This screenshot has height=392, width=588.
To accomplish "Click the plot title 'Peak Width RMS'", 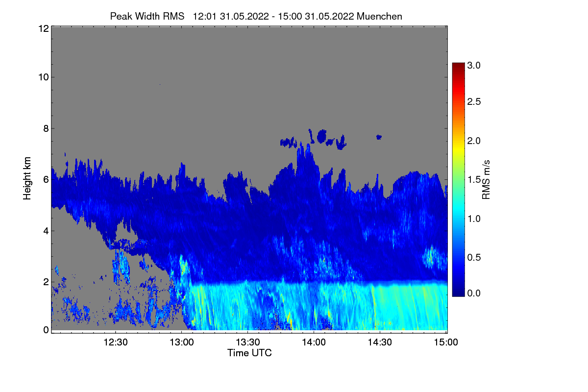I will tap(147, 16).
